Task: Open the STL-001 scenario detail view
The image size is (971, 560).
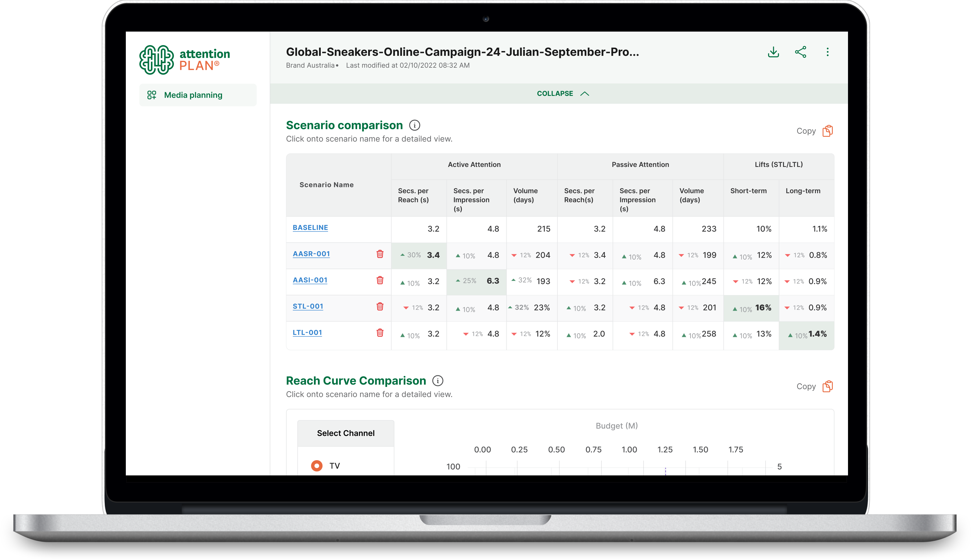Action: (x=308, y=307)
